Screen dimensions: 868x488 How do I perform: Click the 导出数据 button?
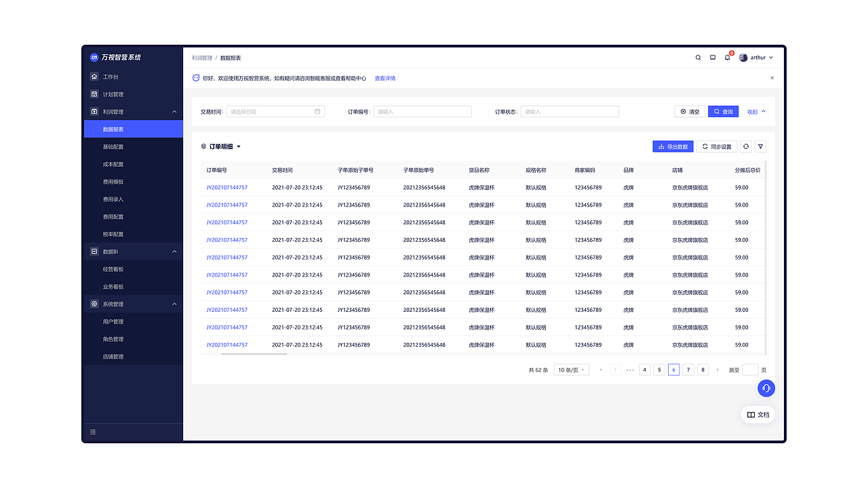(673, 146)
